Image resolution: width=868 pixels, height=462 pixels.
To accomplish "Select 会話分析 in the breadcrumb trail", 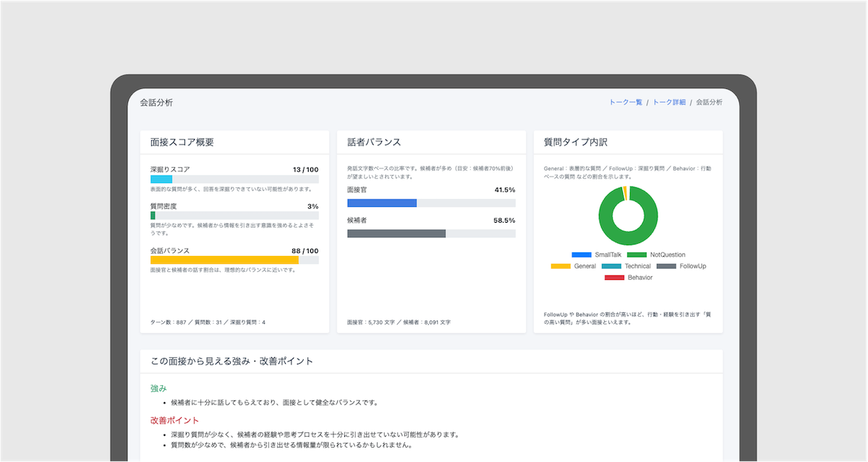I will pos(711,102).
